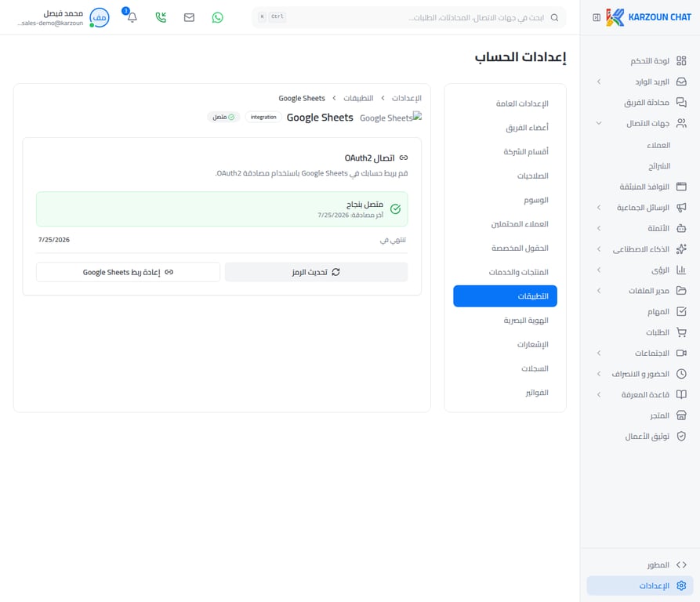
Task: Open أعضاء الفريق settings tab
Action: click(x=505, y=128)
